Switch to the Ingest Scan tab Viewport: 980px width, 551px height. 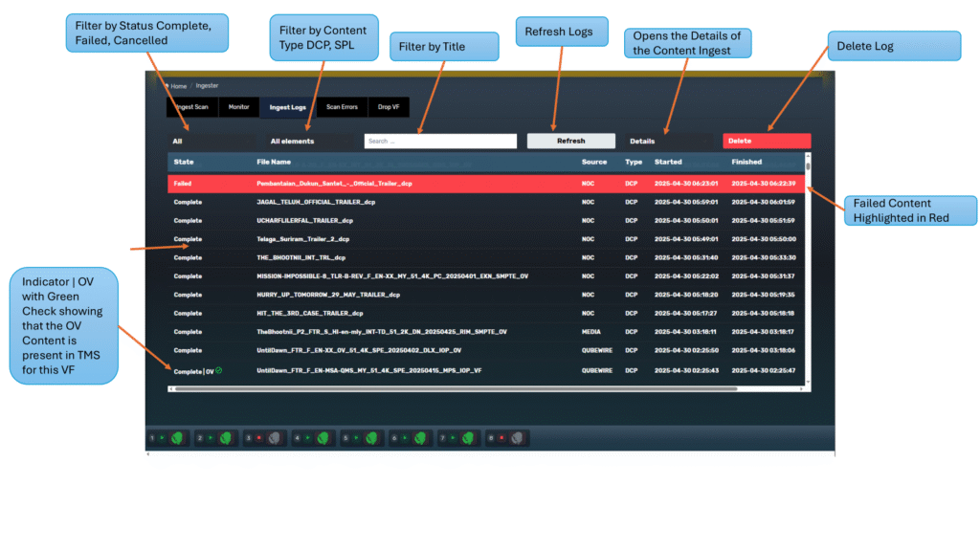click(193, 107)
